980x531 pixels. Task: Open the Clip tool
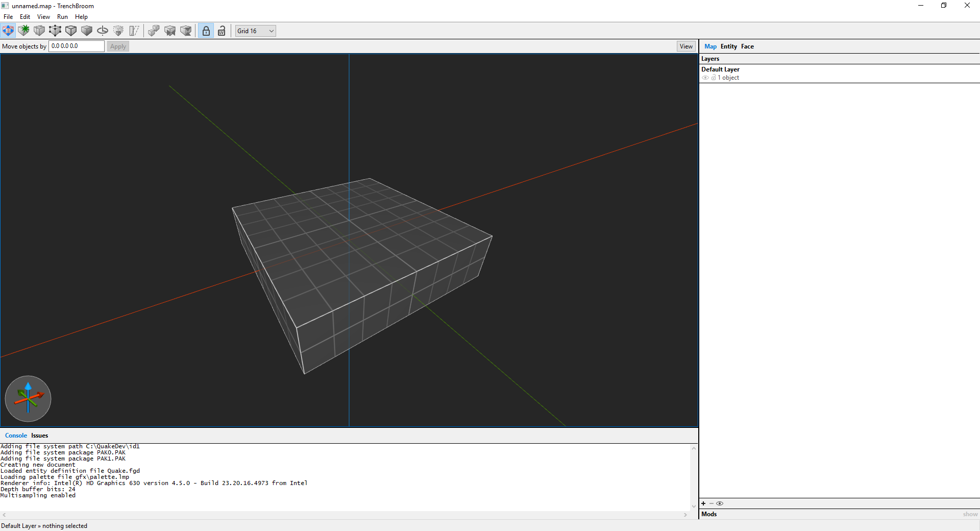39,31
